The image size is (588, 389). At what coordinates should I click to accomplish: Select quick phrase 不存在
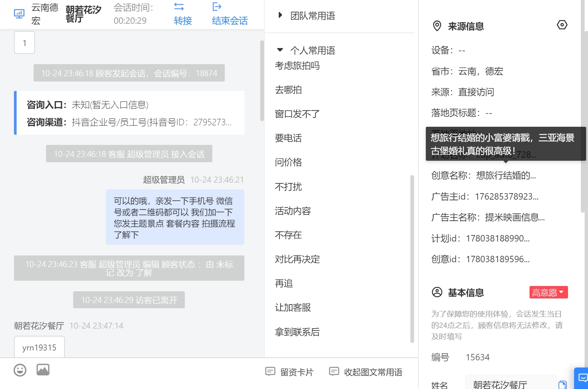point(289,235)
